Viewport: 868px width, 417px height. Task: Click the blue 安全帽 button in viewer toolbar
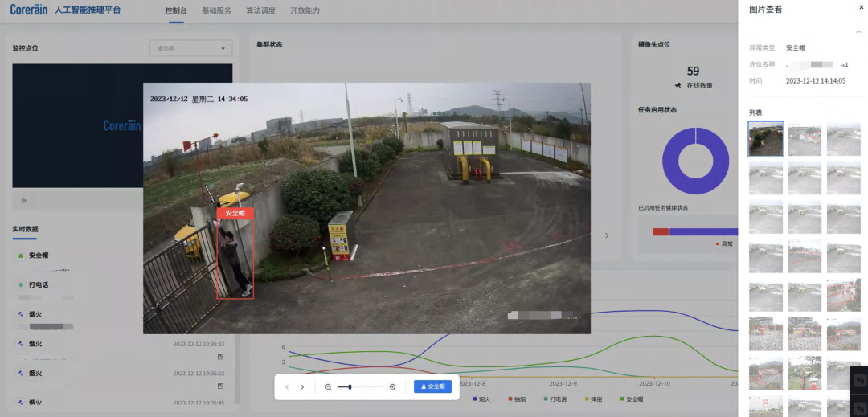pos(433,386)
